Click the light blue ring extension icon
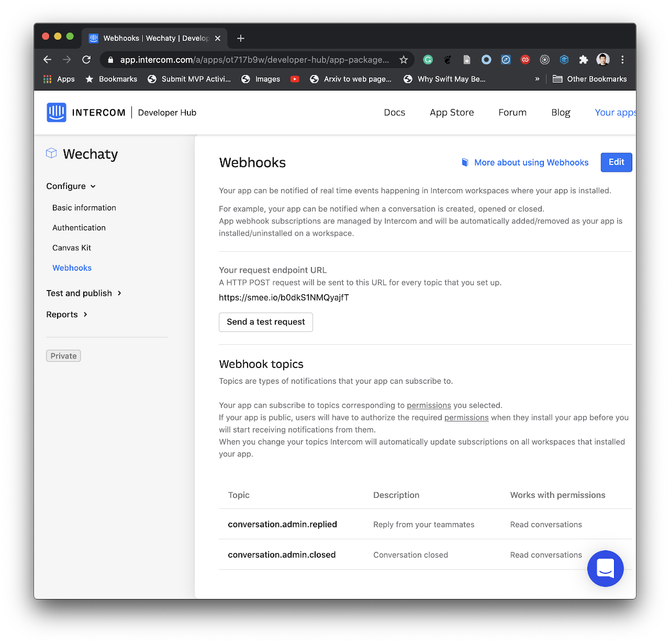This screenshot has width=670, height=644. click(486, 60)
